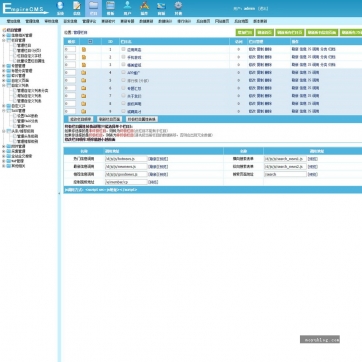
Task: Click the folder icon in row ID 4
Action: click(84, 73)
